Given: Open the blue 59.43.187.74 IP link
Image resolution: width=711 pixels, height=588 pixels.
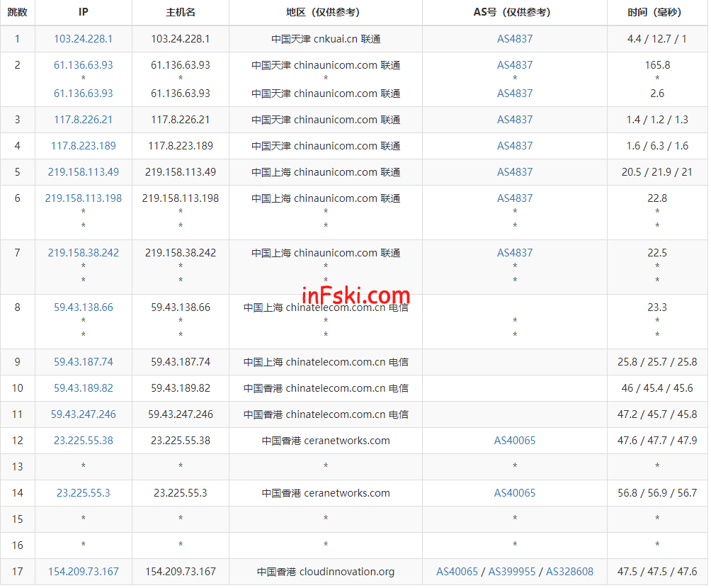Looking at the screenshot, I should click(83, 362).
